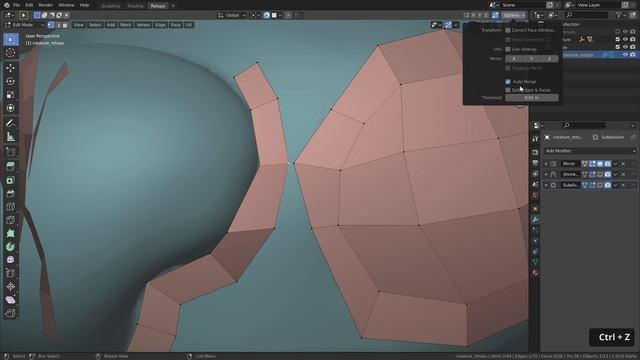Switch to the Retopo workspace tab
The image size is (640, 360).
pyautogui.click(x=158, y=6)
